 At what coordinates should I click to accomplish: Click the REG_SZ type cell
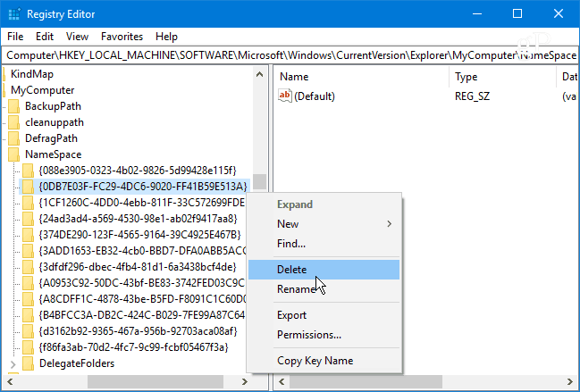click(x=472, y=96)
